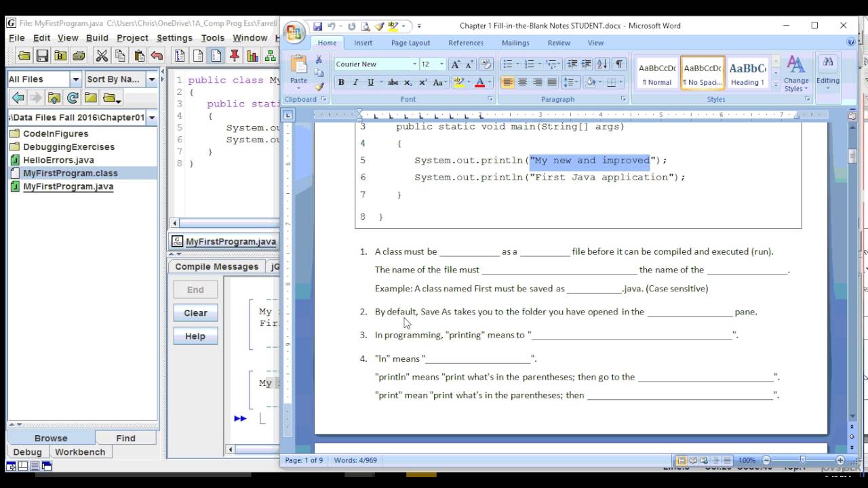Open the Line Spacing dropdown in Word
The image size is (868, 488).
click(570, 83)
